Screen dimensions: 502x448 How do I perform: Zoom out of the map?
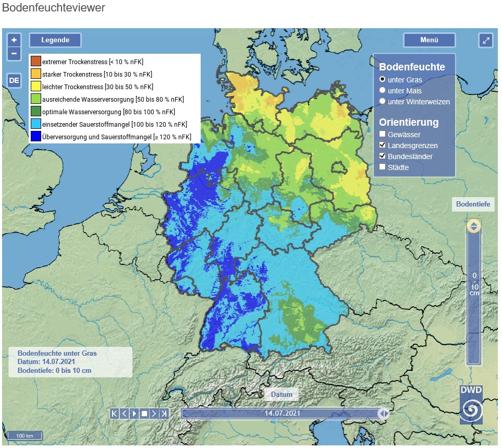[x=14, y=53]
